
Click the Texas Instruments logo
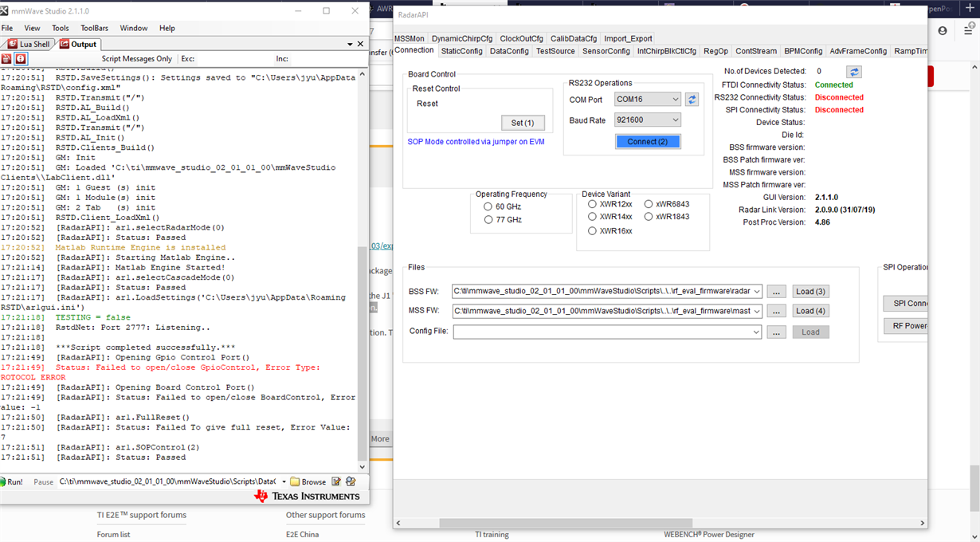pyautogui.click(x=307, y=496)
